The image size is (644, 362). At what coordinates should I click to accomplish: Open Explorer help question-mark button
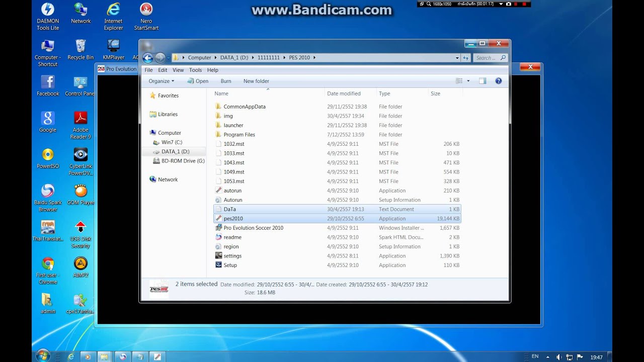(x=499, y=81)
